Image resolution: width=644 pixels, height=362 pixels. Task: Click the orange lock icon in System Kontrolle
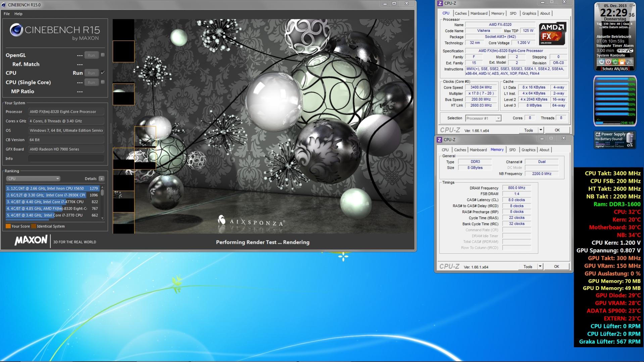(x=622, y=62)
